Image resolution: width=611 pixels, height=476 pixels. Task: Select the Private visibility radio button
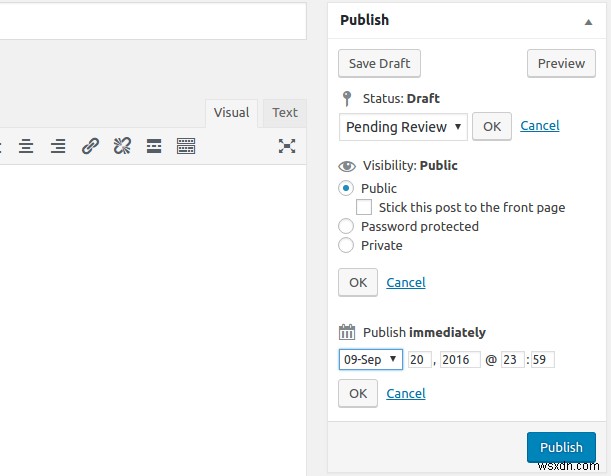[346, 245]
